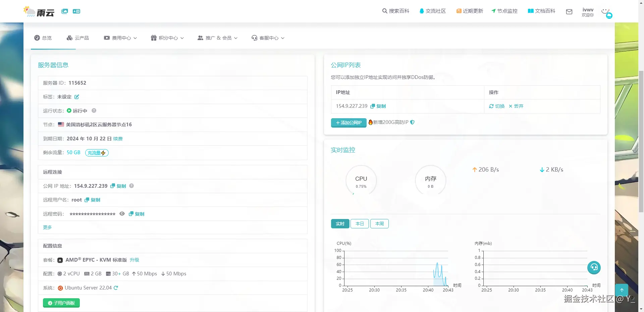This screenshot has height=312, width=644.
Task: Click the back-to-top arrow button
Action: click(622, 290)
